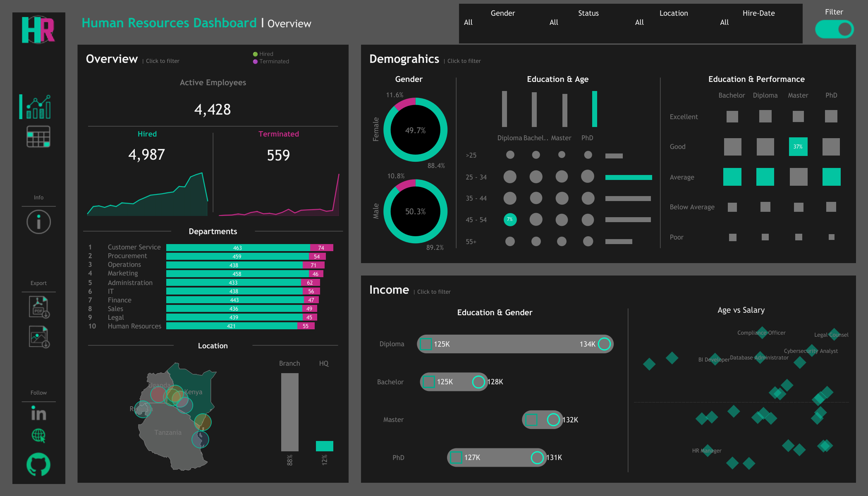Screen dimensions: 868x496
Task: Open the Hire-Date filter dropdown
Action: tap(759, 18)
